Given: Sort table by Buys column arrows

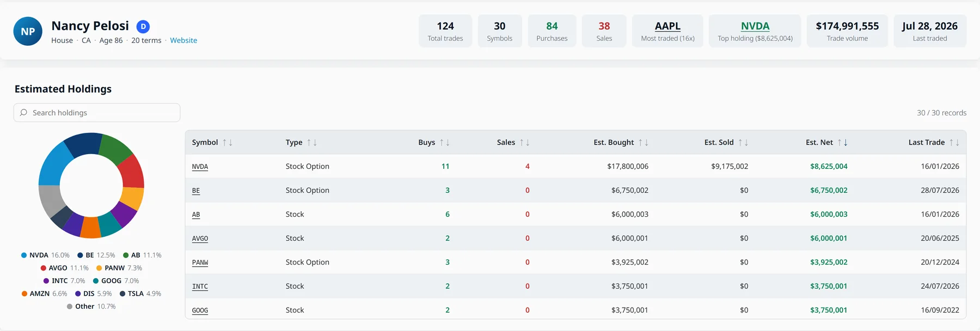Looking at the screenshot, I should pyautogui.click(x=445, y=143).
